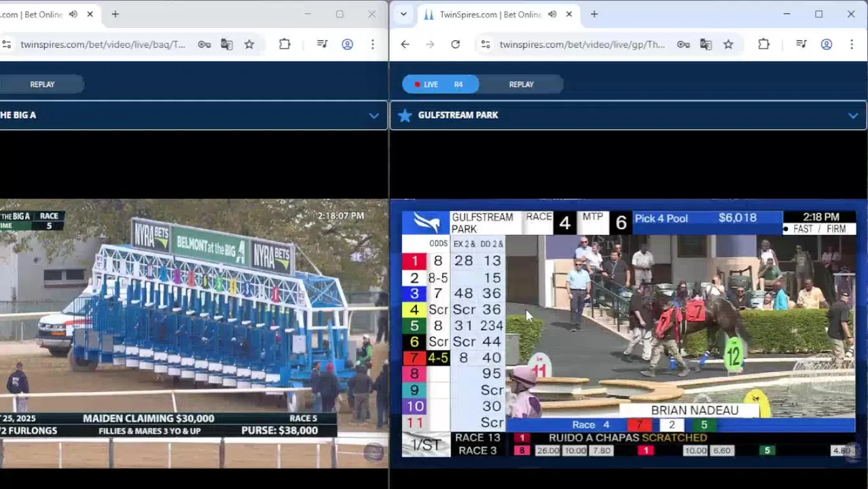
Task: Open extensions puzzle icon in left window
Action: (x=285, y=44)
